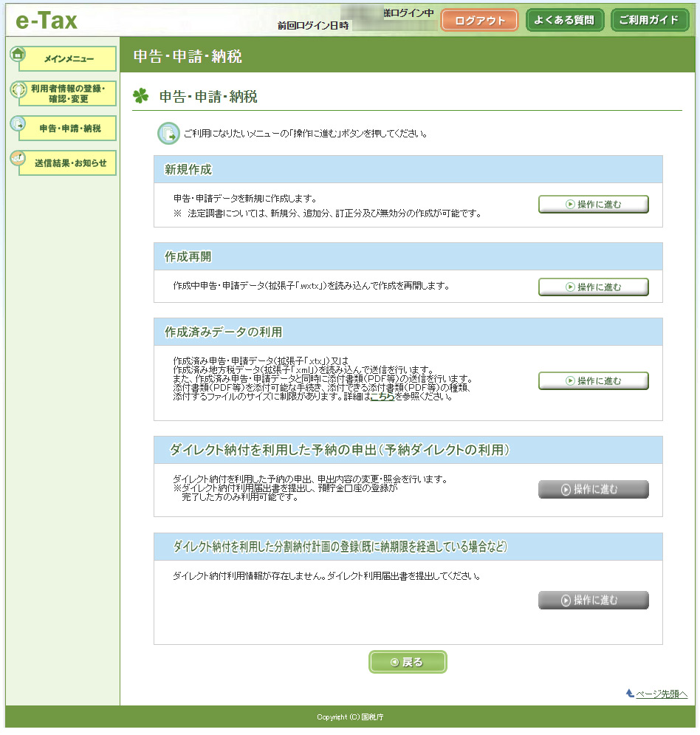Select 利用者情報の登録・確認・変更 menu item

pyautogui.click(x=68, y=94)
